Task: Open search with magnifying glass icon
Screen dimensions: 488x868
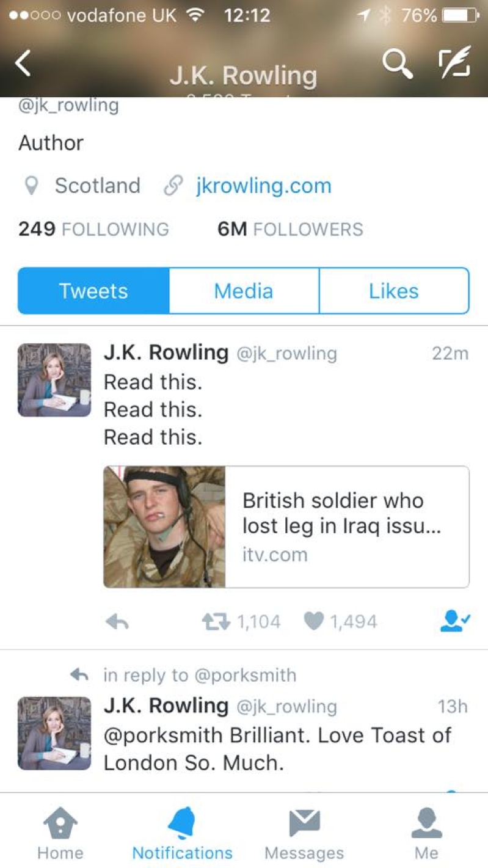Action: coord(397,63)
